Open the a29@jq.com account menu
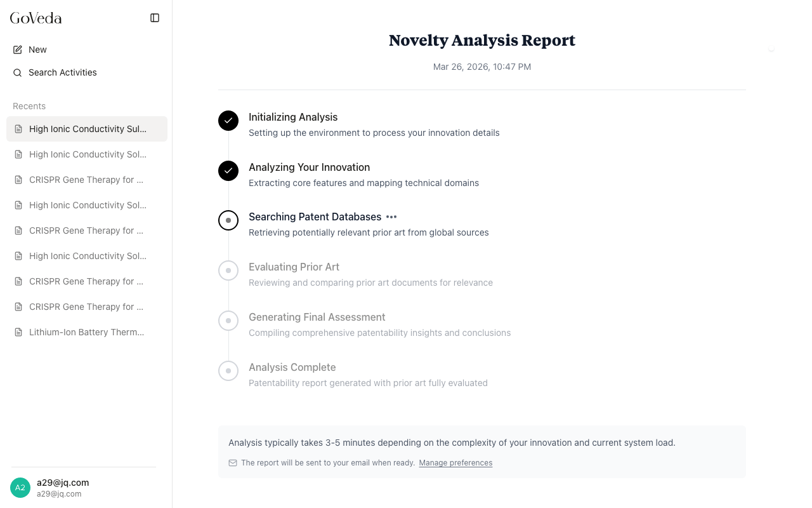 (x=63, y=483)
